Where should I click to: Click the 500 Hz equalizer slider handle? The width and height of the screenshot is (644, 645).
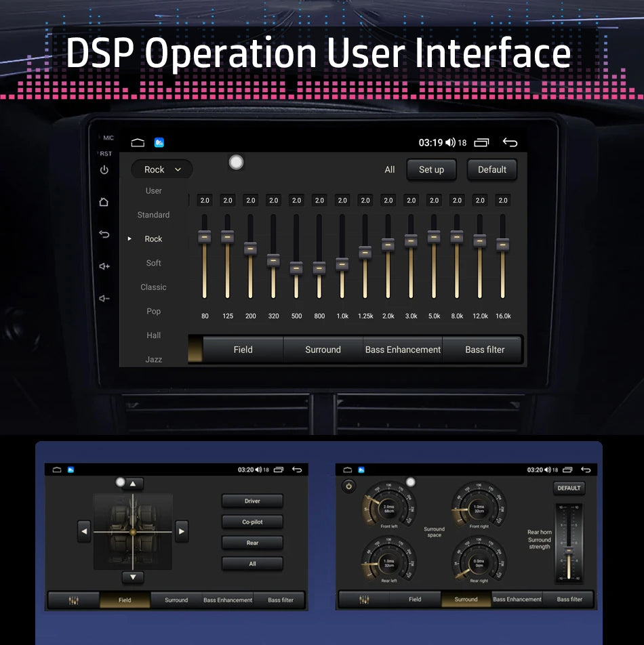point(296,268)
